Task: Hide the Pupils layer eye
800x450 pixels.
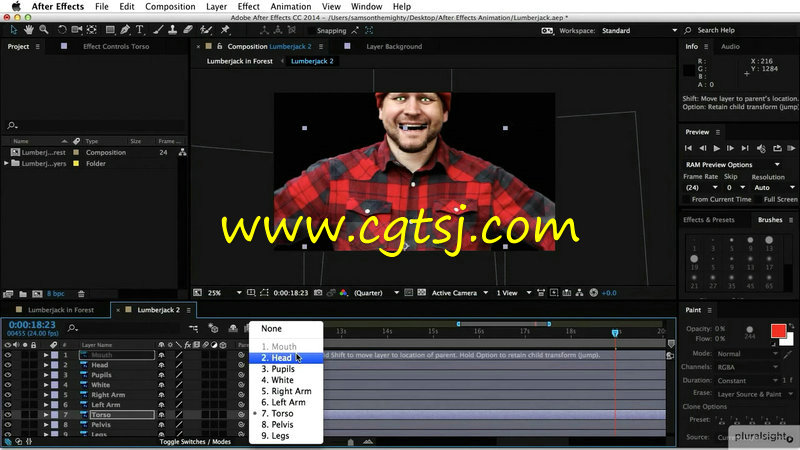Action: [8, 375]
